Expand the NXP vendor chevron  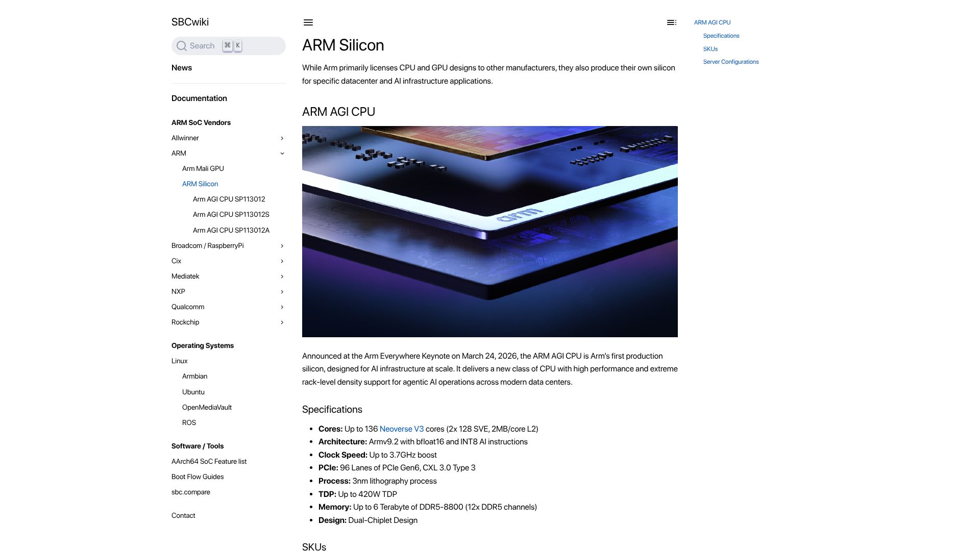[x=282, y=292]
